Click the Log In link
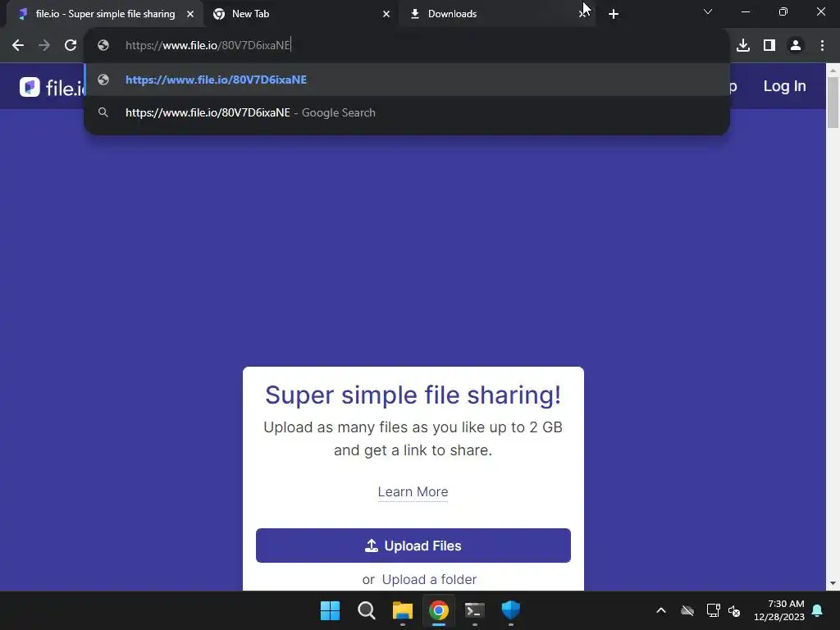 click(x=784, y=86)
